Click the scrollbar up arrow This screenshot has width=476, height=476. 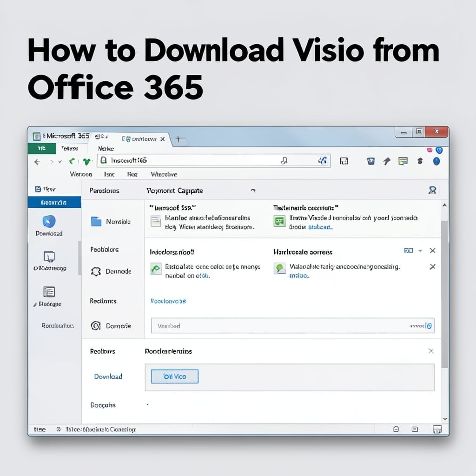click(444, 205)
